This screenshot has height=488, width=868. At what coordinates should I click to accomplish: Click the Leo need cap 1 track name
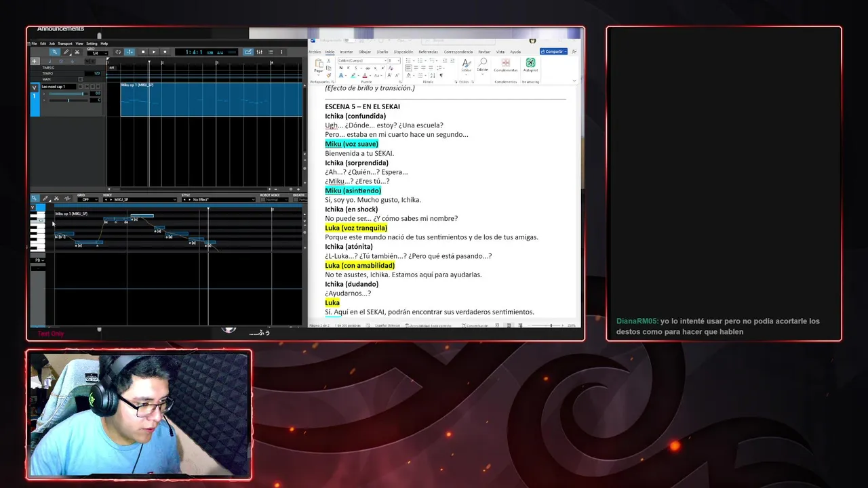click(58, 87)
